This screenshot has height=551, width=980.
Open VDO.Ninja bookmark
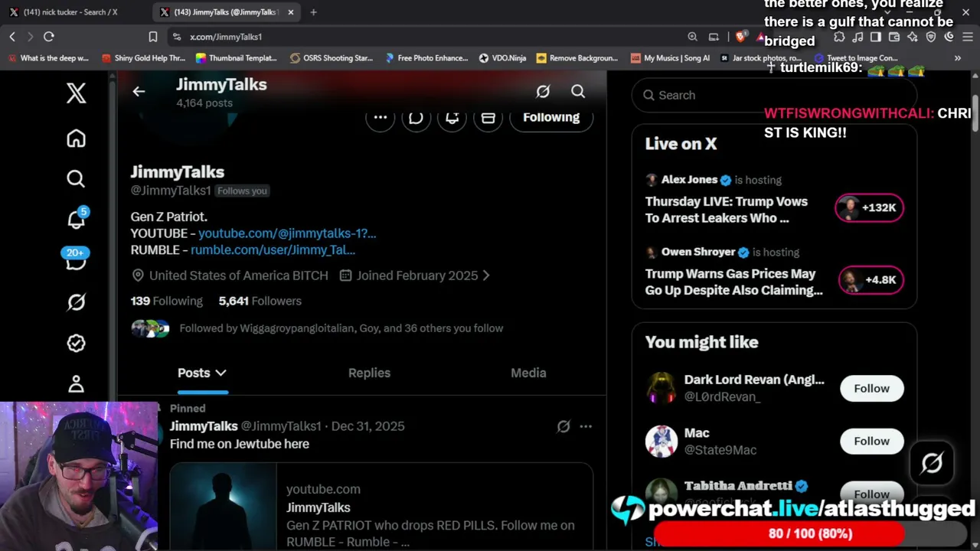(503, 58)
